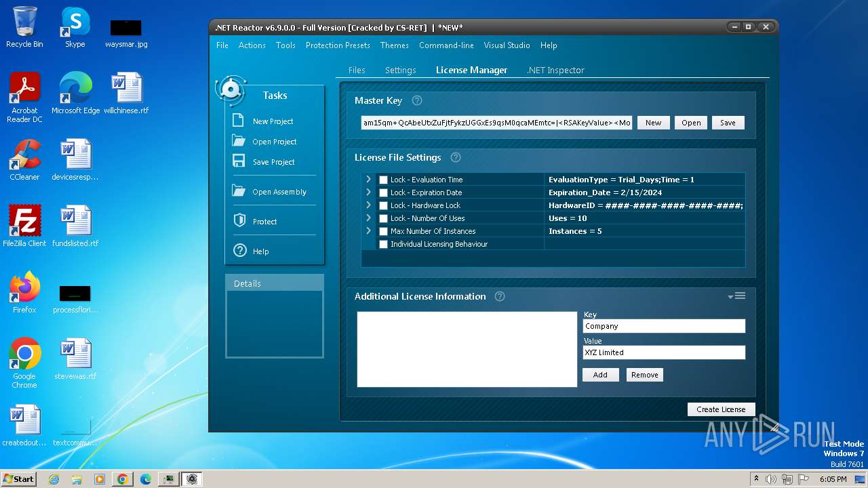Viewport: 868px width, 488px height.
Task: Enable Lock - Hardware Lock checkbox
Action: 384,205
